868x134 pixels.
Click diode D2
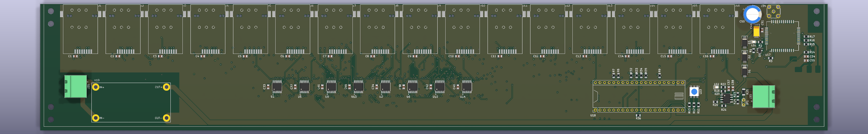click(x=745, y=57)
